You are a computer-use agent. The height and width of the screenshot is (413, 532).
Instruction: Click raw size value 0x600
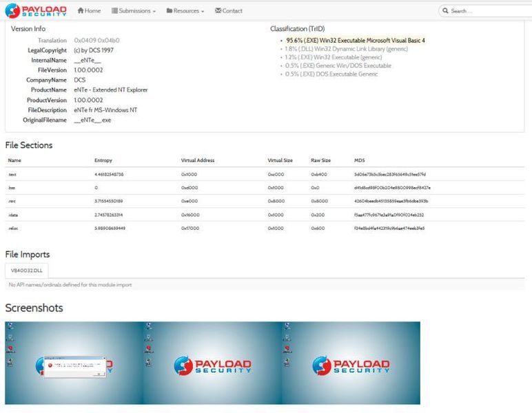pyautogui.click(x=318, y=229)
